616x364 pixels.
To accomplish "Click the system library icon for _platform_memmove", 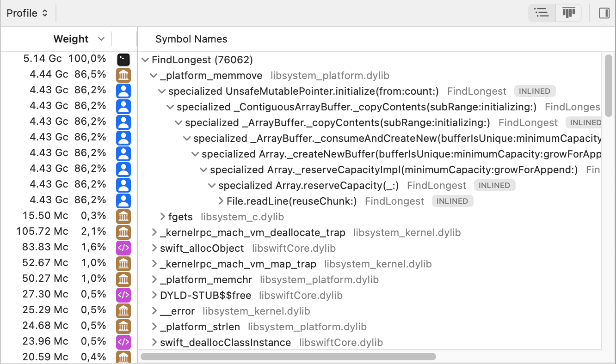I will (x=123, y=75).
